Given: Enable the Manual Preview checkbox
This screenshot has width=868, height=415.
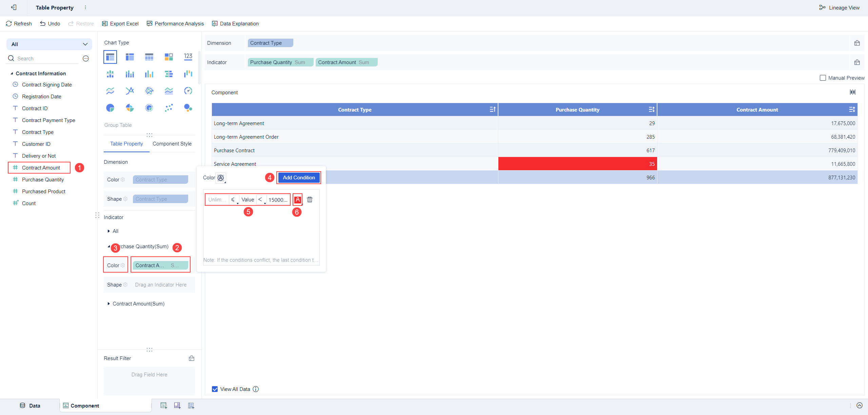Looking at the screenshot, I should [823, 78].
